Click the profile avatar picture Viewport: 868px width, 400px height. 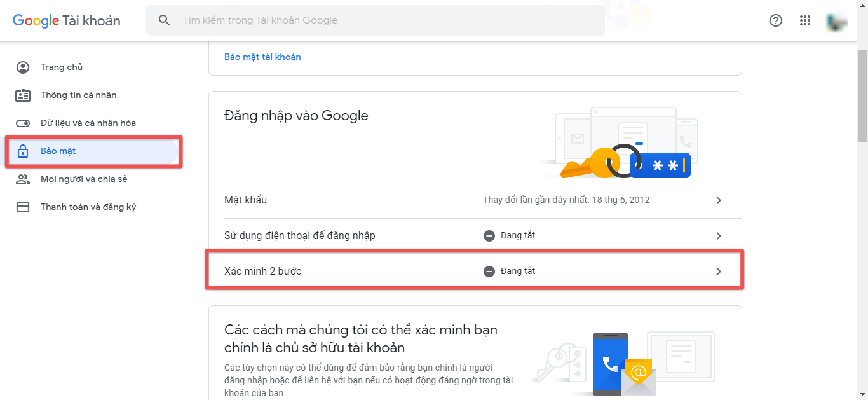click(x=836, y=21)
